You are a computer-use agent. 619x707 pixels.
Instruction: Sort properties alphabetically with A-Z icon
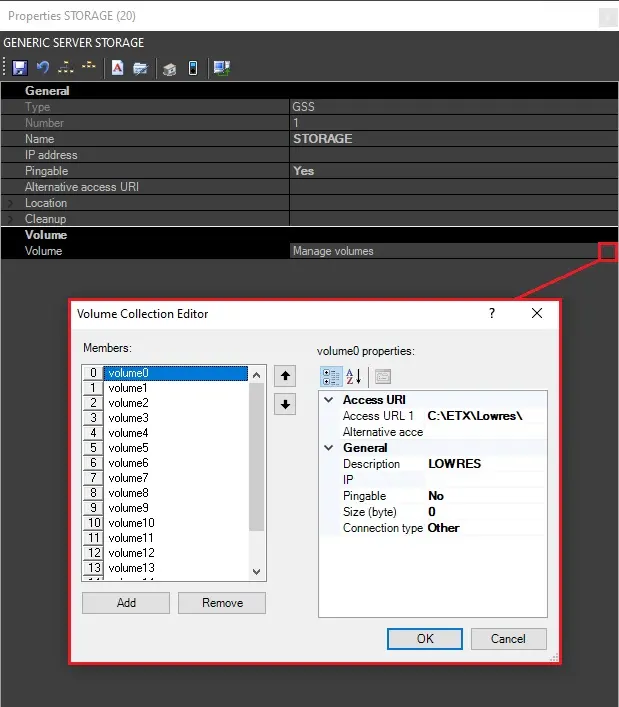(x=353, y=377)
